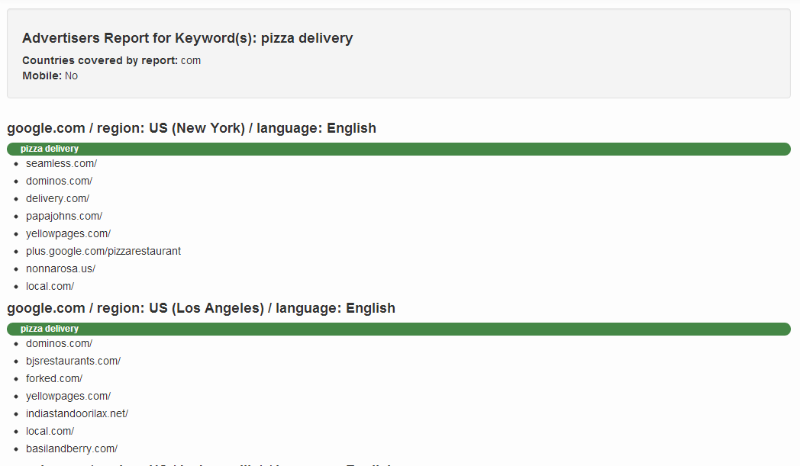Open the delivery.com/ advertiser link
Image resolution: width=800 pixels, height=466 pixels.
coord(58,199)
